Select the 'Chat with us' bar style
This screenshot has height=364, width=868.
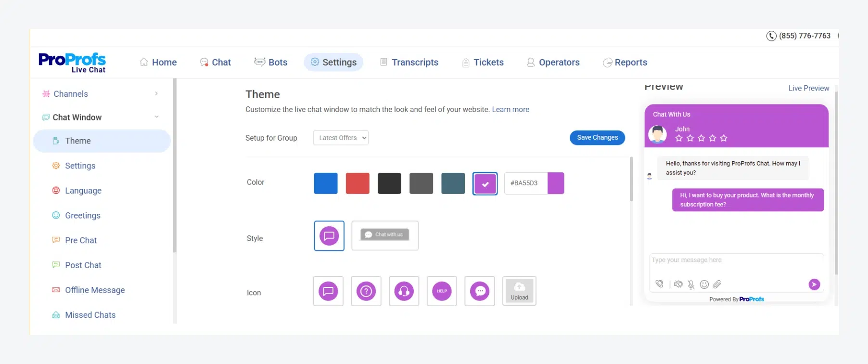385,235
